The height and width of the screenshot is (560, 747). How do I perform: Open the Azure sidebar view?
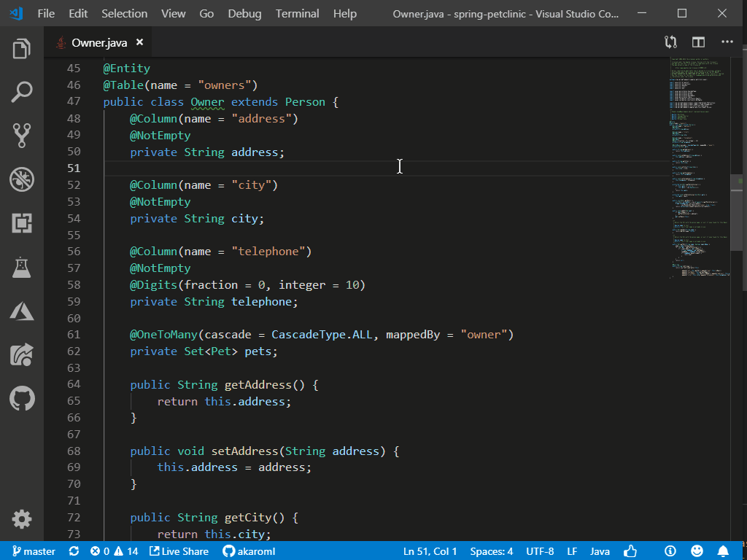[x=21, y=311]
